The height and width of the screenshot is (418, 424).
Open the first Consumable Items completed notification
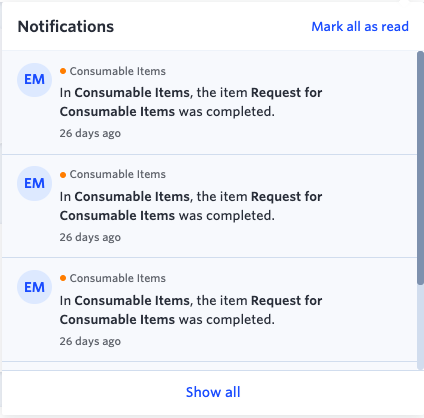point(209,102)
